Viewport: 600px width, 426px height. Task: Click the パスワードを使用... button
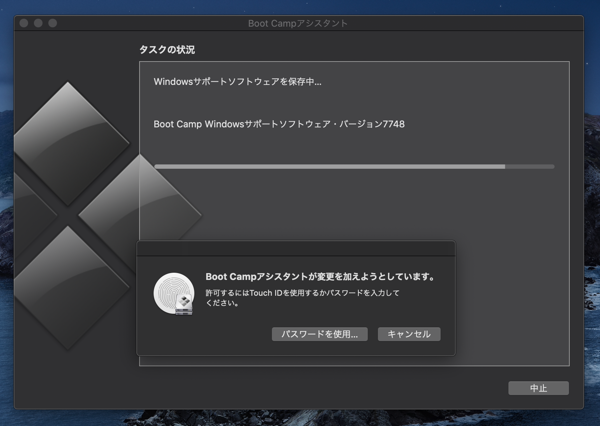pos(320,334)
